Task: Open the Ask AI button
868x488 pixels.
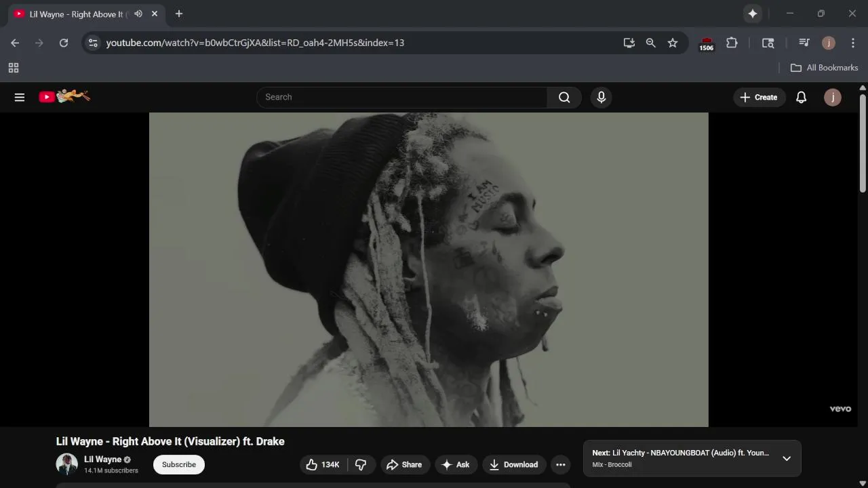Action: point(456,464)
